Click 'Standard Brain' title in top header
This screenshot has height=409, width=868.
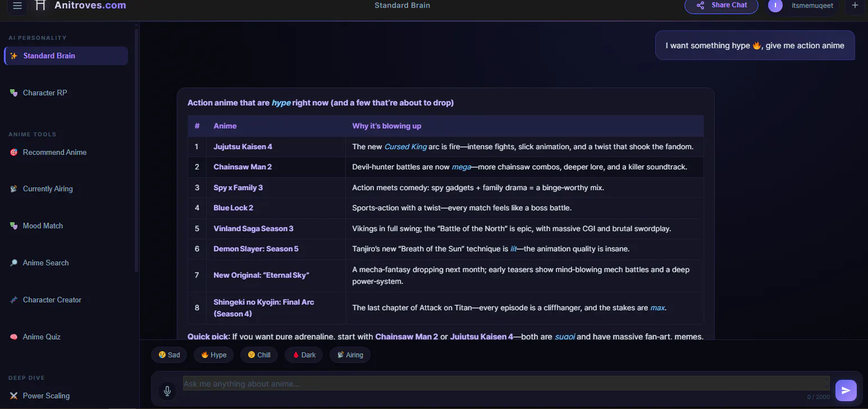(403, 6)
